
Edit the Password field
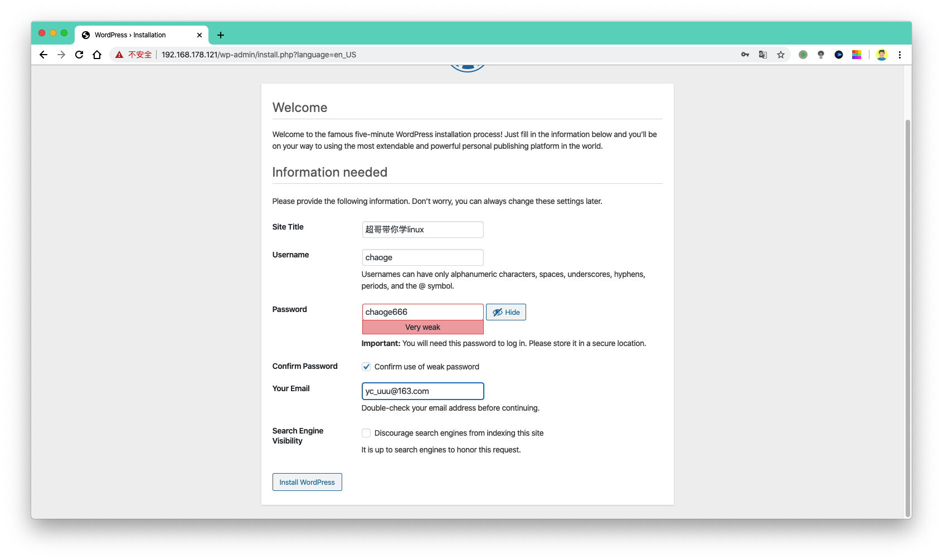click(422, 312)
